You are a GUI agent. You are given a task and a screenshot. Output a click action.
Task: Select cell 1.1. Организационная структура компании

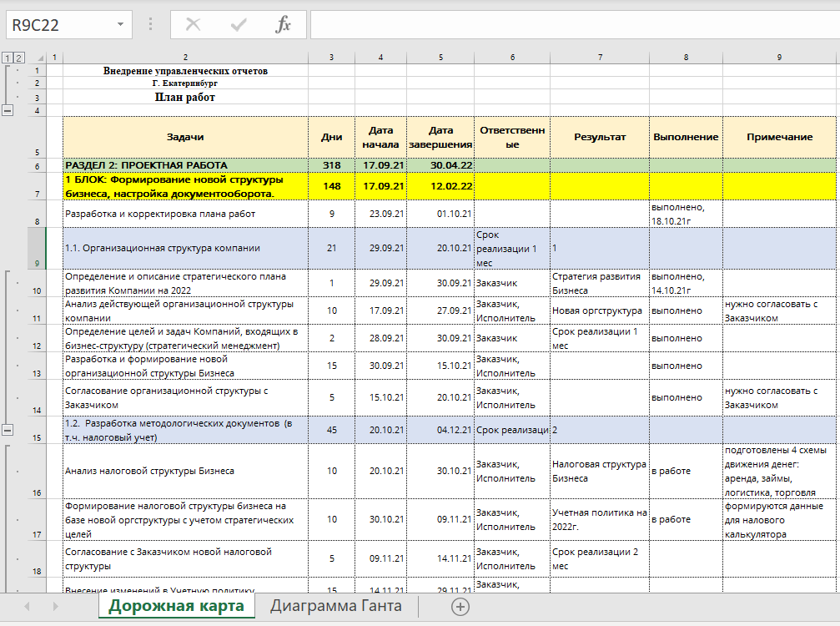[185, 248]
